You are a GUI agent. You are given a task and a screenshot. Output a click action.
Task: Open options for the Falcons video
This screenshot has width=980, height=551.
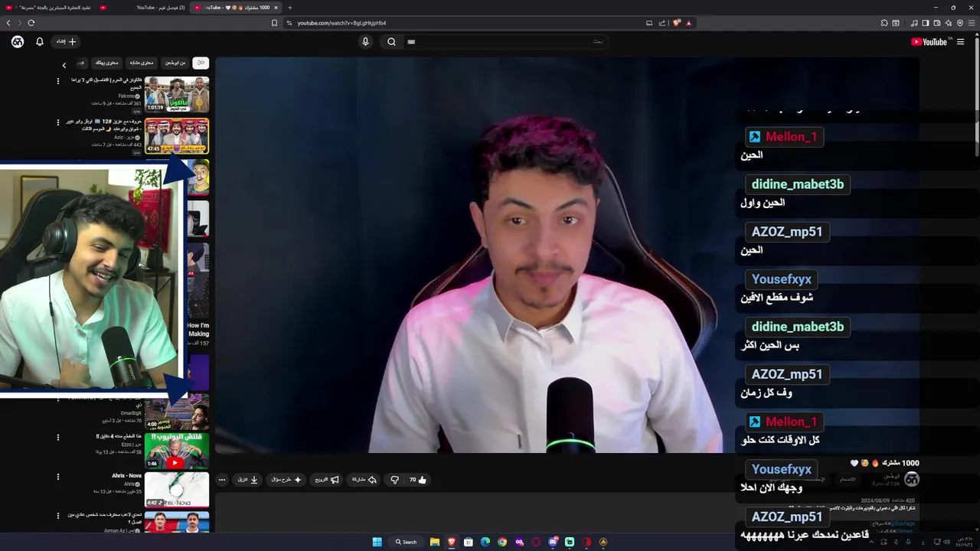[x=57, y=81]
